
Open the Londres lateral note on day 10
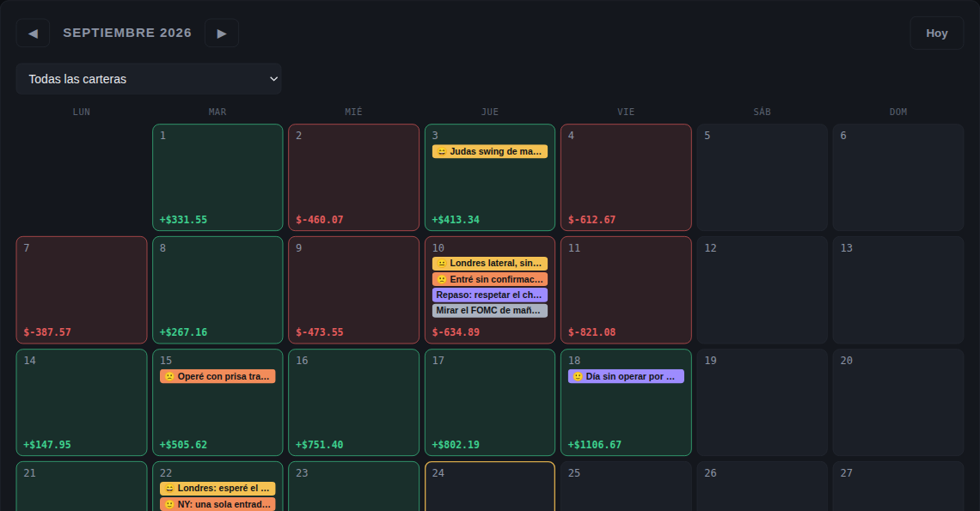pos(490,264)
